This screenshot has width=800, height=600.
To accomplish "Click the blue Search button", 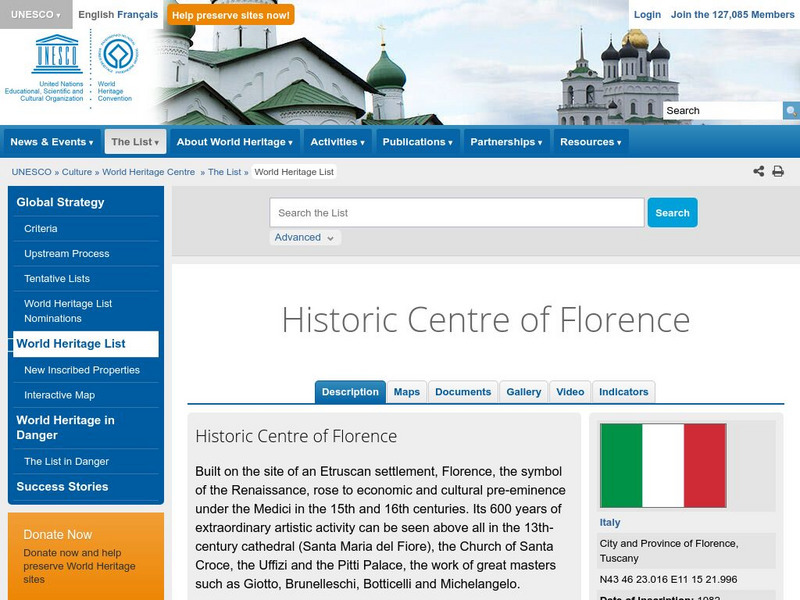I will coord(672,212).
